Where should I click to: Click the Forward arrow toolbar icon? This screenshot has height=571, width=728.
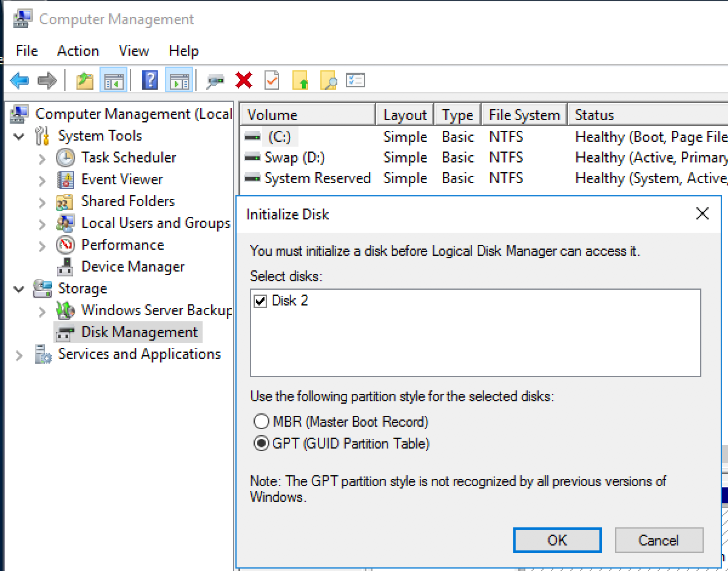[x=47, y=80]
